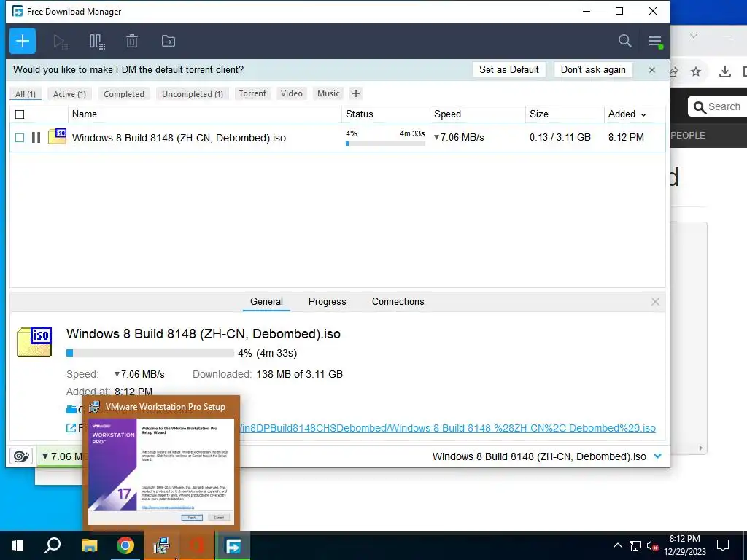Open the taskbar clock and calendar

tap(685, 545)
